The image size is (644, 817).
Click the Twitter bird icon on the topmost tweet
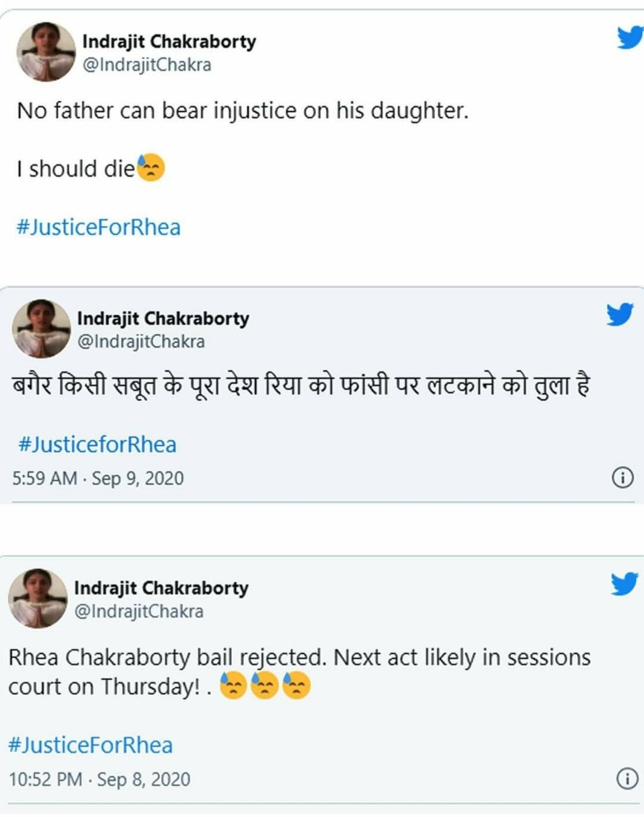click(x=630, y=38)
